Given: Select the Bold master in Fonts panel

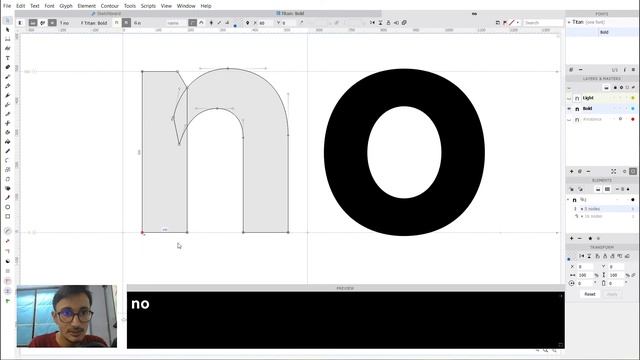Looking at the screenshot, I should 602,32.
